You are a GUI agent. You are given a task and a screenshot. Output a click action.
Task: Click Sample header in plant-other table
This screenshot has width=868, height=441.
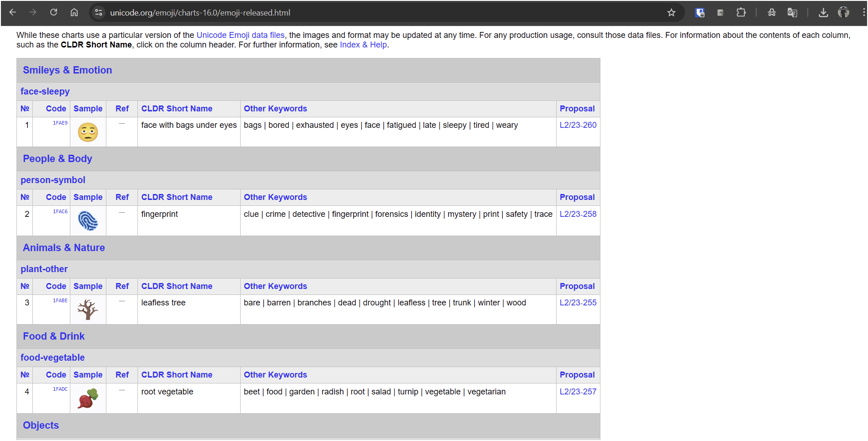pyautogui.click(x=88, y=286)
